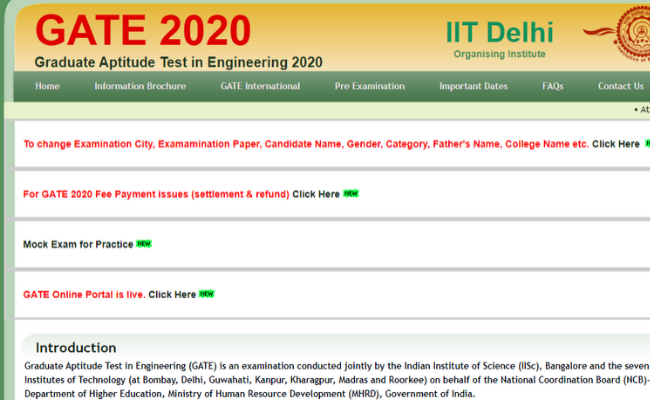This screenshot has width=650, height=400.
Task: Open the Pre Examination menu
Action: (x=369, y=86)
